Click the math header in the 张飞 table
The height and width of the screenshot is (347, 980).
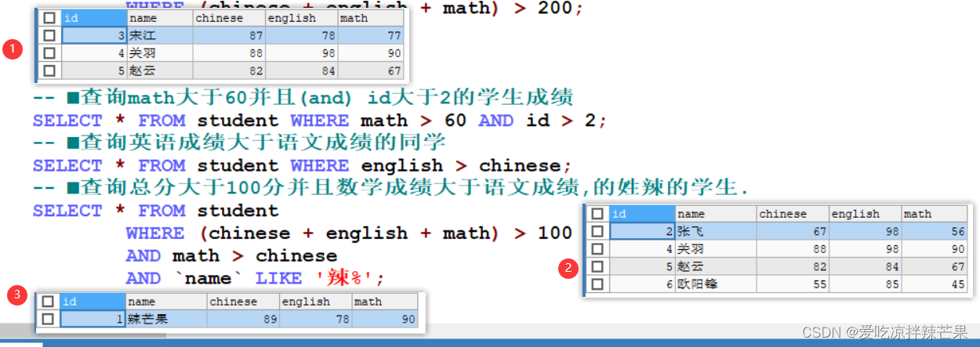click(935, 213)
